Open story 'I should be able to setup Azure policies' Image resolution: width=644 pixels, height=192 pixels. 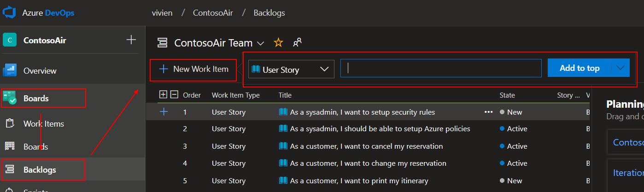click(x=380, y=129)
